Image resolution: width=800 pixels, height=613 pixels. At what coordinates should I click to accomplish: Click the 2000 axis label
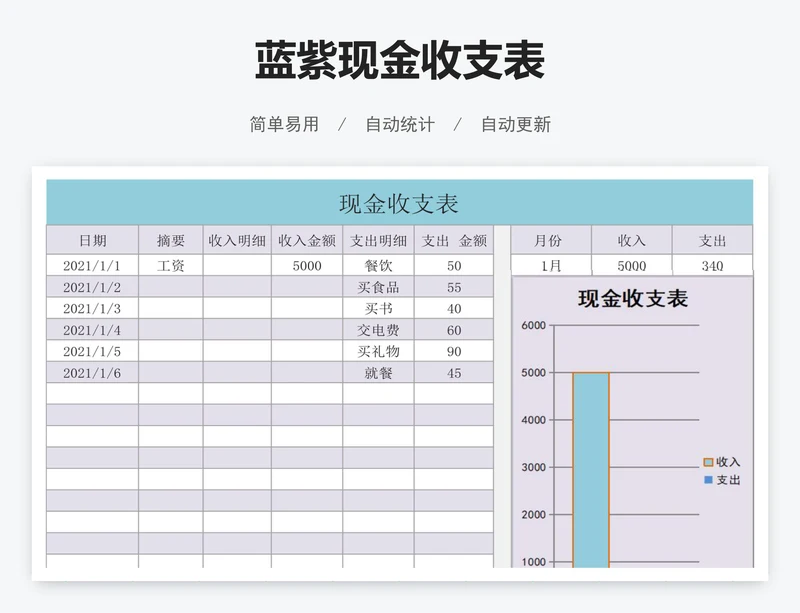click(x=534, y=514)
